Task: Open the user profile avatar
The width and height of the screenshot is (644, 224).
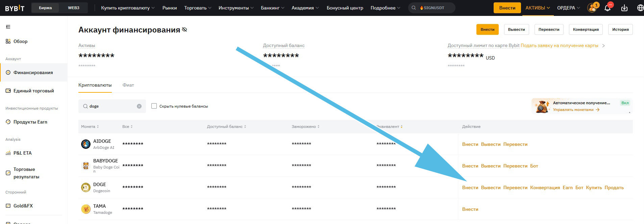Action: [592, 7]
